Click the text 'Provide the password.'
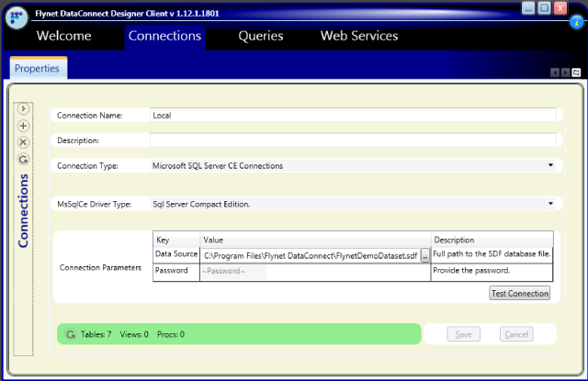This screenshot has height=381, width=588. 471,271
